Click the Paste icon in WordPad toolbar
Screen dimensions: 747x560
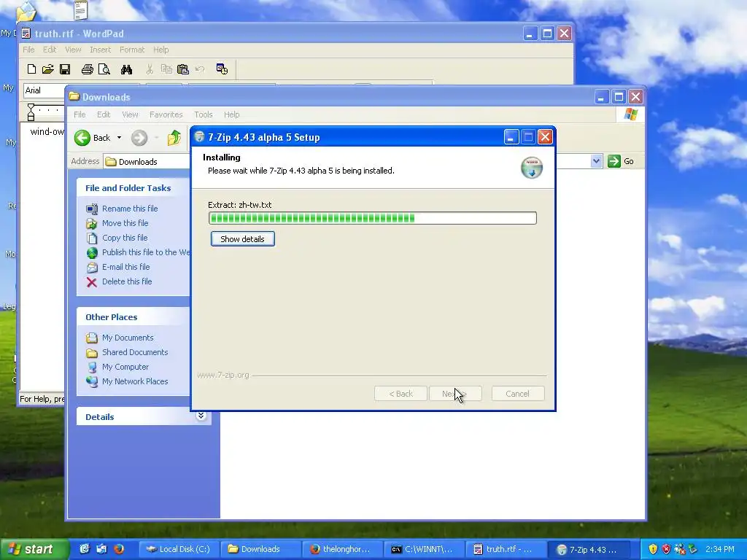click(x=183, y=69)
